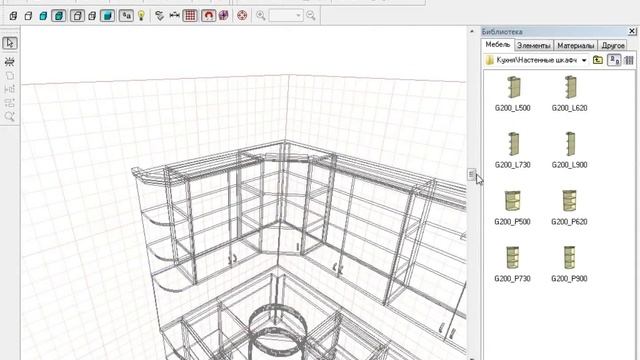Click the greyed box tool in the sidebar

coord(10,76)
